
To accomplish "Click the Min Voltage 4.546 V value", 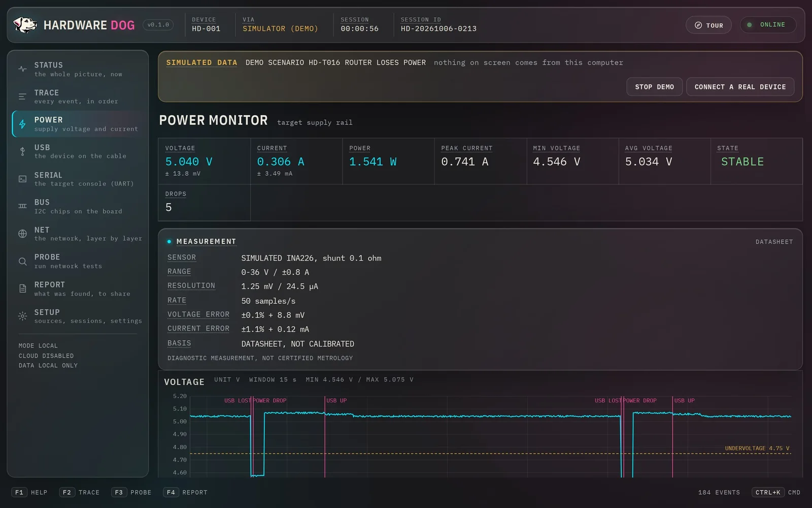I will click(557, 162).
